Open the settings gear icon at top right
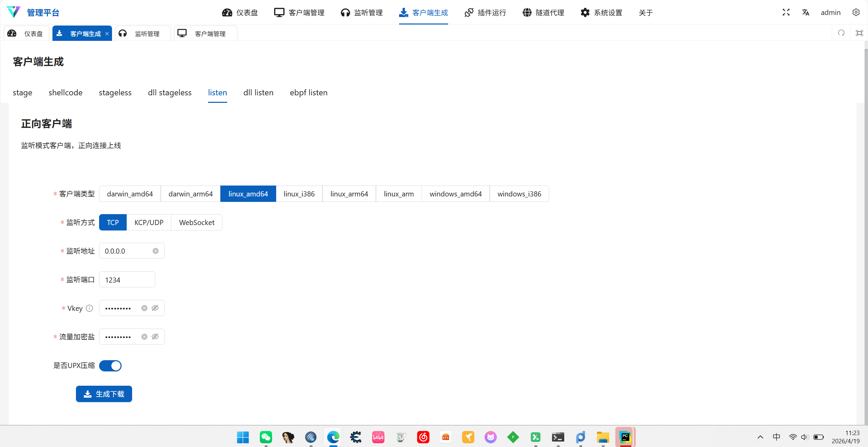Screen dimensions: 868x447 (856, 12)
